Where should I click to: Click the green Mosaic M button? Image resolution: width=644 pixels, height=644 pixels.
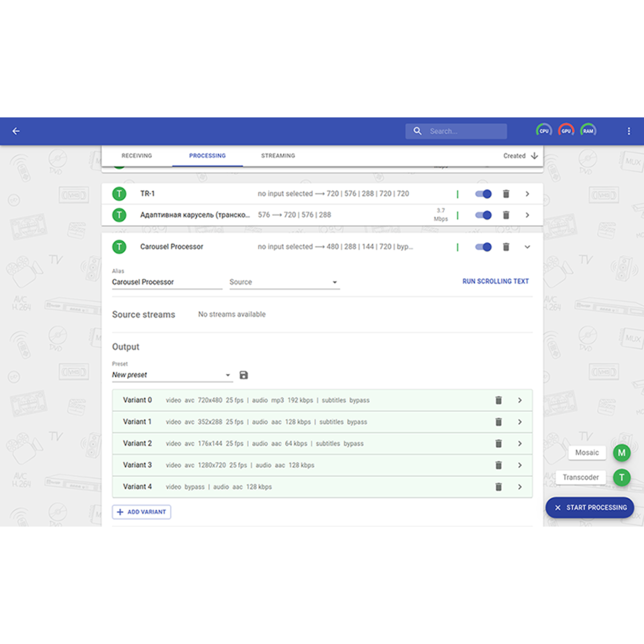622,453
